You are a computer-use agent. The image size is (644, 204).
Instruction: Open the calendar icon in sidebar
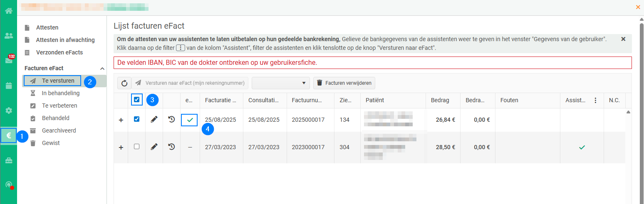8,86
